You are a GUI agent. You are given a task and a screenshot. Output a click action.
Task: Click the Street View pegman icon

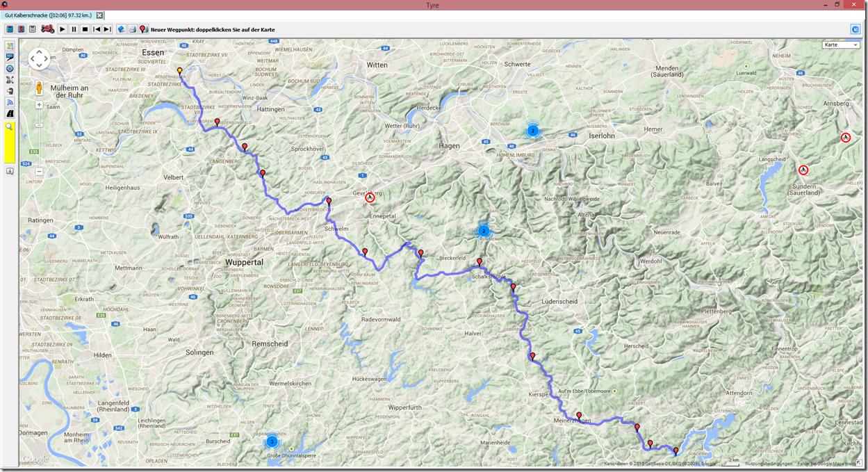(x=39, y=88)
